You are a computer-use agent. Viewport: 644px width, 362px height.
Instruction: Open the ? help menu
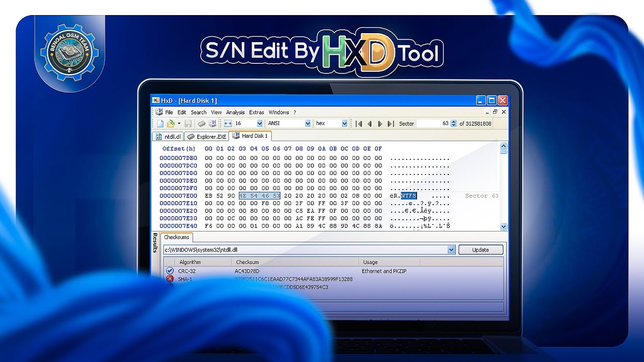click(x=295, y=112)
